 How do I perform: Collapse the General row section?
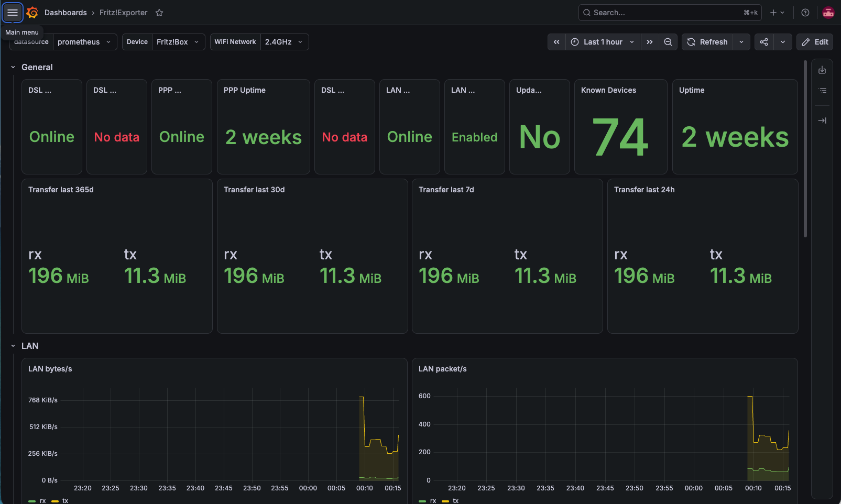coord(13,67)
